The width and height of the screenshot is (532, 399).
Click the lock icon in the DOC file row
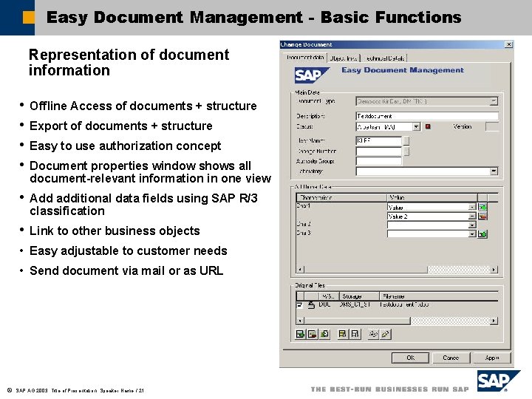click(311, 304)
